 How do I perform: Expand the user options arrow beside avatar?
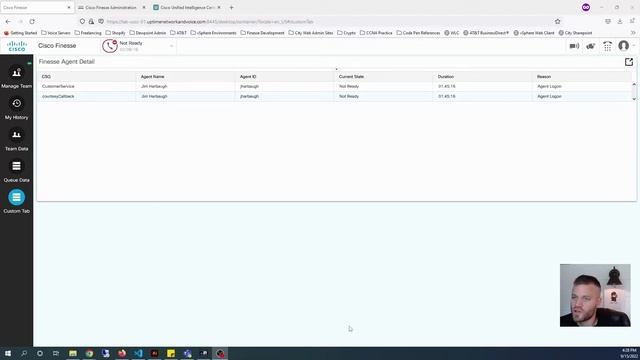(x=634, y=46)
